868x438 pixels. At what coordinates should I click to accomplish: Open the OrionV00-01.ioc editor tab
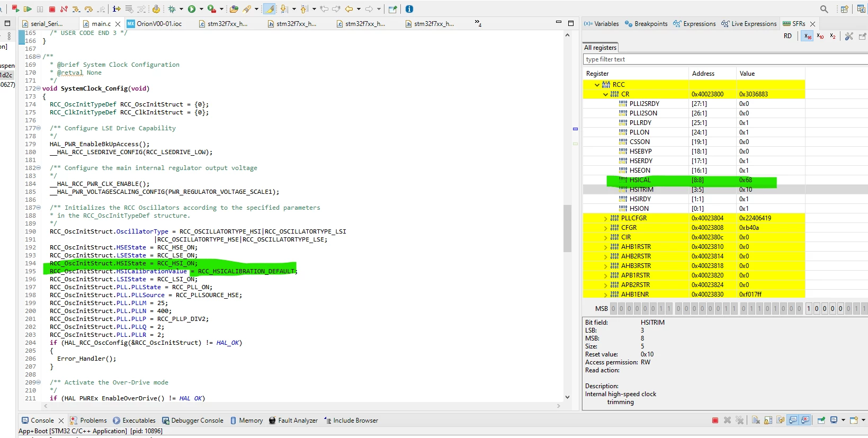pos(159,24)
